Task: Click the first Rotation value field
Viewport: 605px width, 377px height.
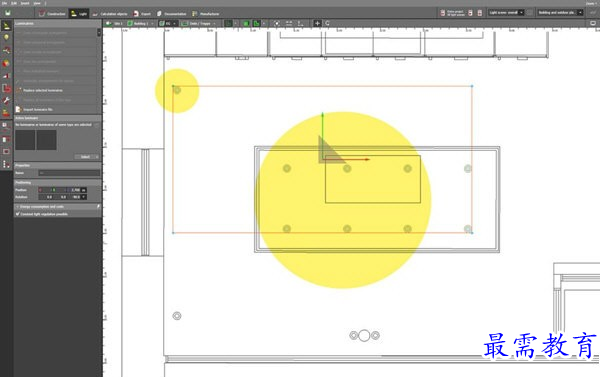Action: tap(46, 197)
